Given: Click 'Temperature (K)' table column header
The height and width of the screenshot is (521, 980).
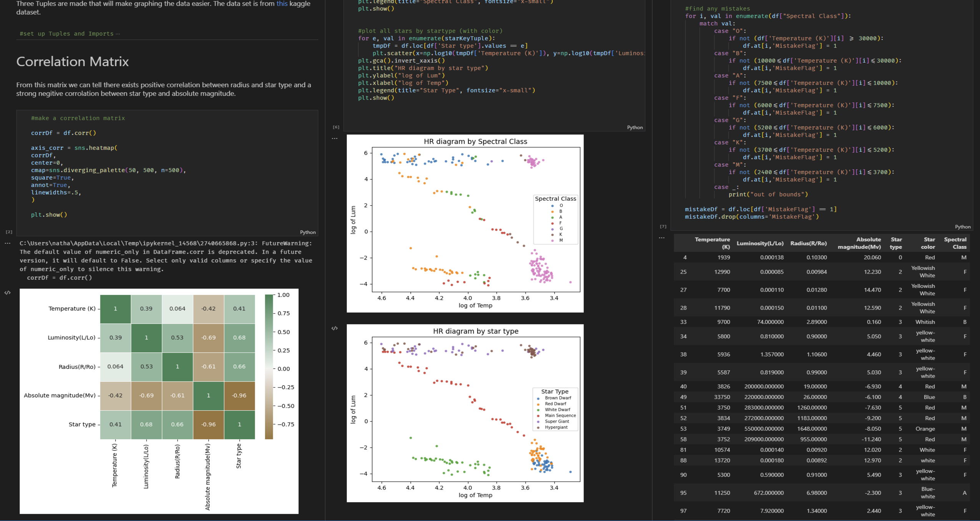Looking at the screenshot, I should (x=712, y=243).
